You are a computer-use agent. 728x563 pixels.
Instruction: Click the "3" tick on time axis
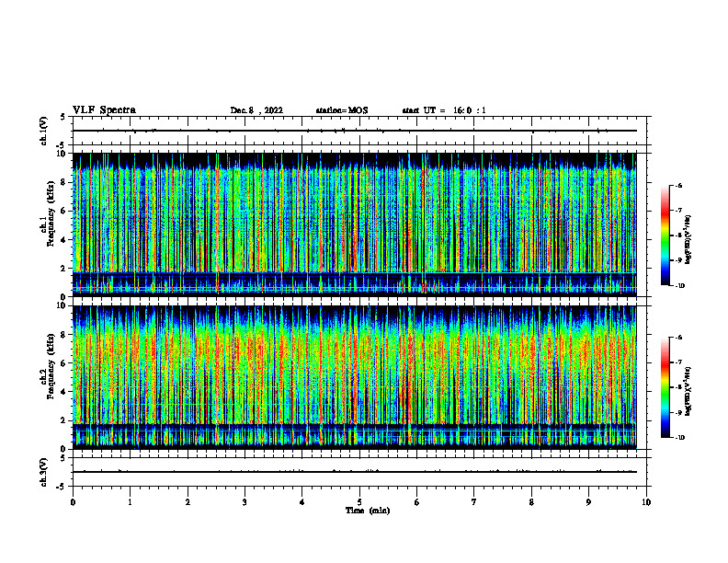tap(245, 502)
